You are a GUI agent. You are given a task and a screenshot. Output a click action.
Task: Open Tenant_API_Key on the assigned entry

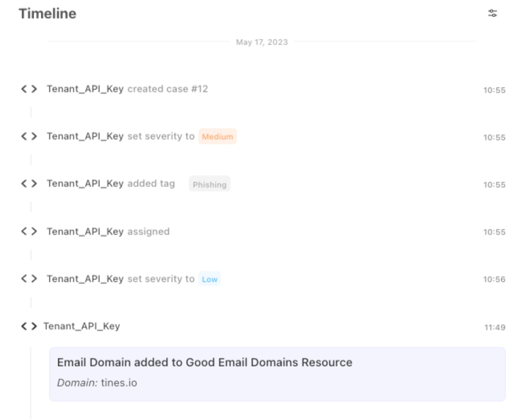(85, 231)
